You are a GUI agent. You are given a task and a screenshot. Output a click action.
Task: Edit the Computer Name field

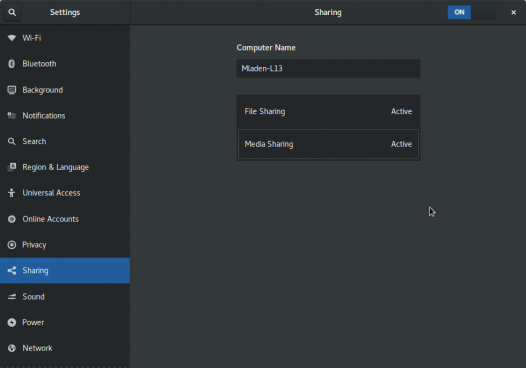click(328, 68)
